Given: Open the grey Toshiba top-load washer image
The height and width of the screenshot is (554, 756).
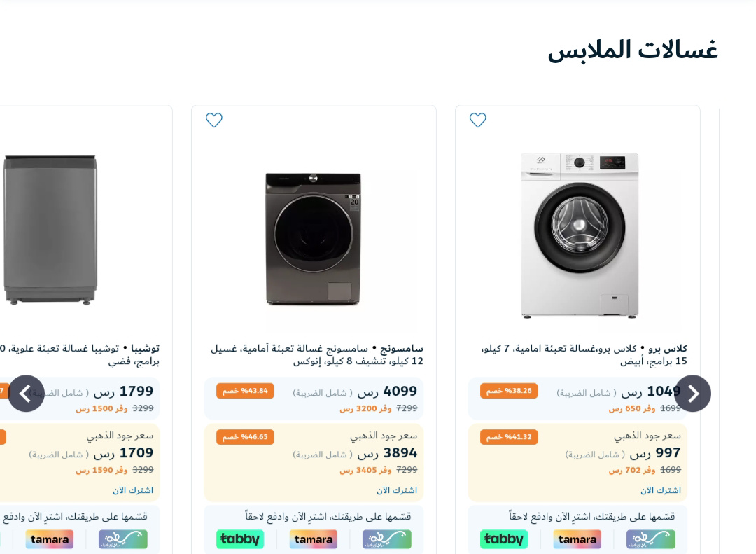Looking at the screenshot, I should pos(50,230).
